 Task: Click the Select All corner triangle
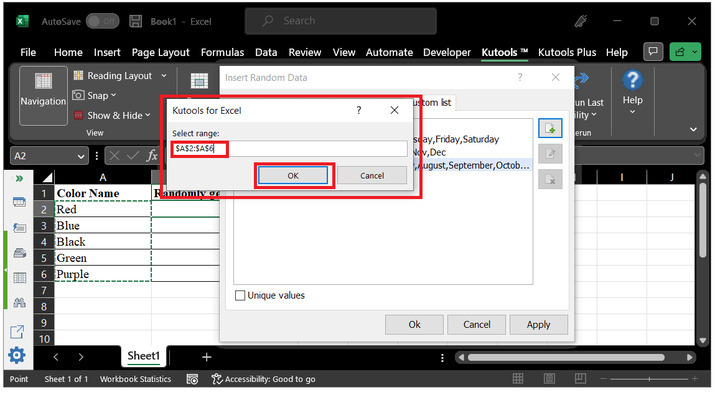point(47,177)
